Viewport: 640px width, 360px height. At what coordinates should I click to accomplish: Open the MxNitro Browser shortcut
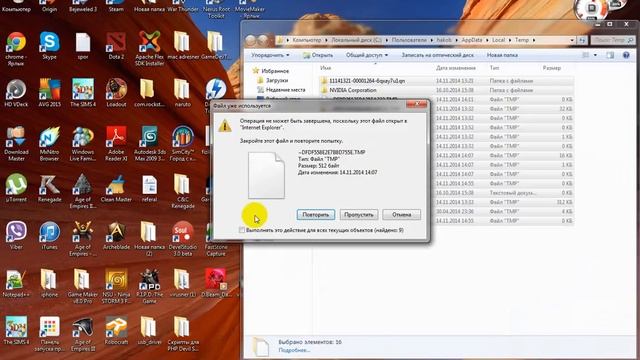click(49, 144)
